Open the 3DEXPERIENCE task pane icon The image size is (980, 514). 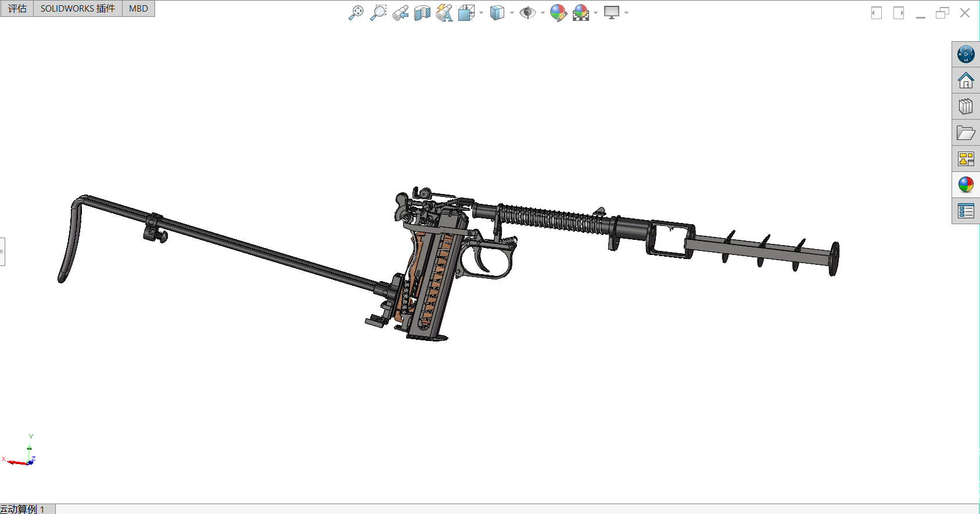point(965,54)
